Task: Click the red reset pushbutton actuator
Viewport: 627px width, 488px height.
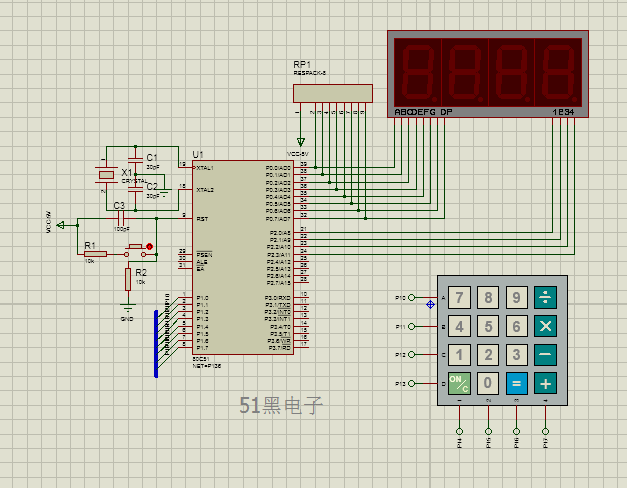Action: [x=149, y=247]
